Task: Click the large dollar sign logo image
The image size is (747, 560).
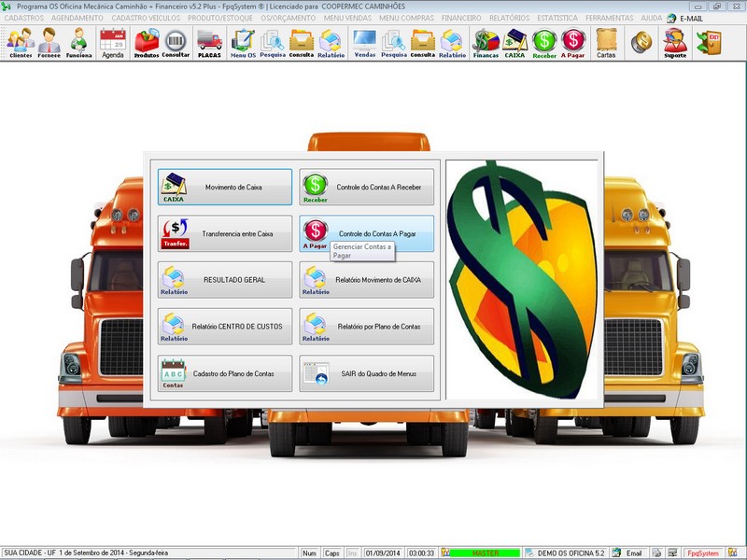Action: [x=522, y=279]
